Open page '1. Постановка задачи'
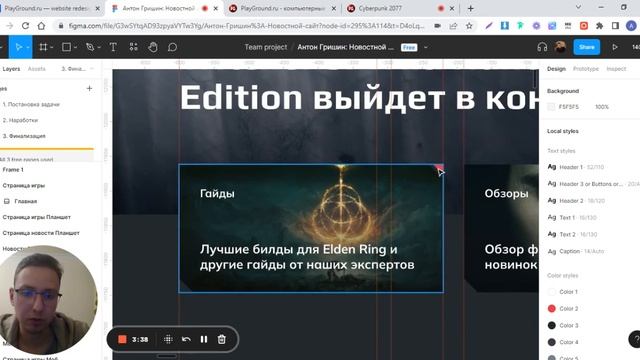 tap(31, 104)
